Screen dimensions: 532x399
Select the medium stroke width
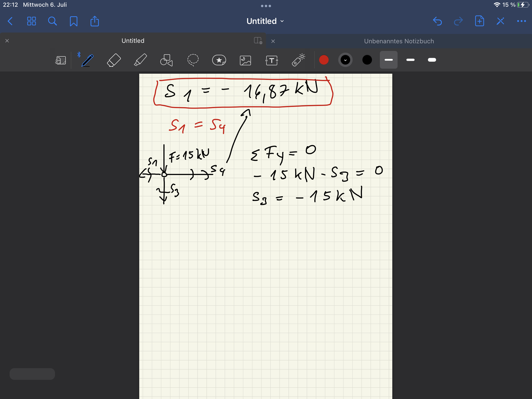point(410,60)
